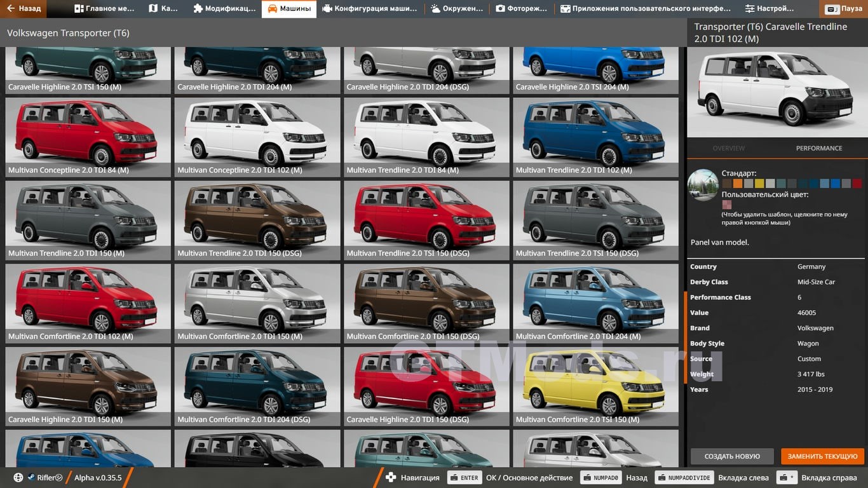Switch to the PERFORMANCE tab
This screenshot has height=488, width=868.
tap(819, 148)
